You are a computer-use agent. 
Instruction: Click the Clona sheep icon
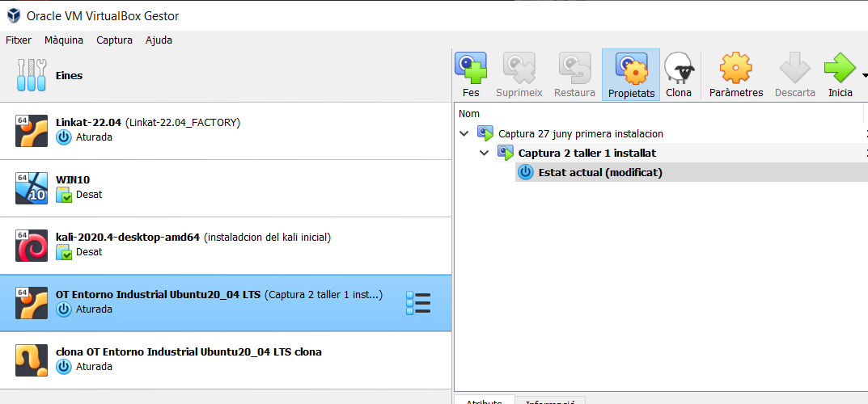click(x=680, y=68)
